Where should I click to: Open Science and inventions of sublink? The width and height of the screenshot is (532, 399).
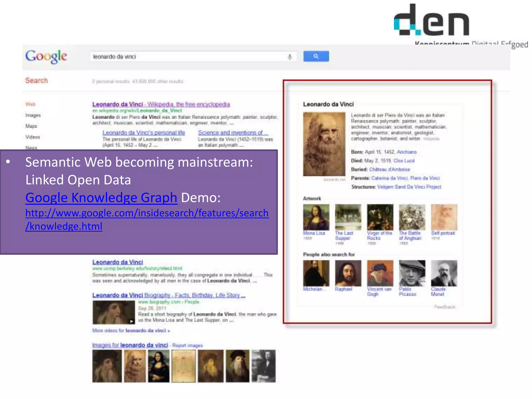[x=233, y=132]
